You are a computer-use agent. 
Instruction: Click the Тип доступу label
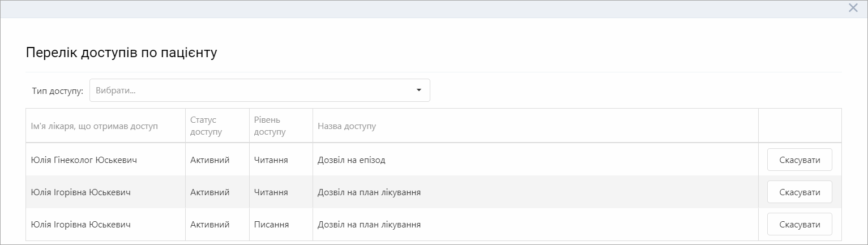[58, 91]
